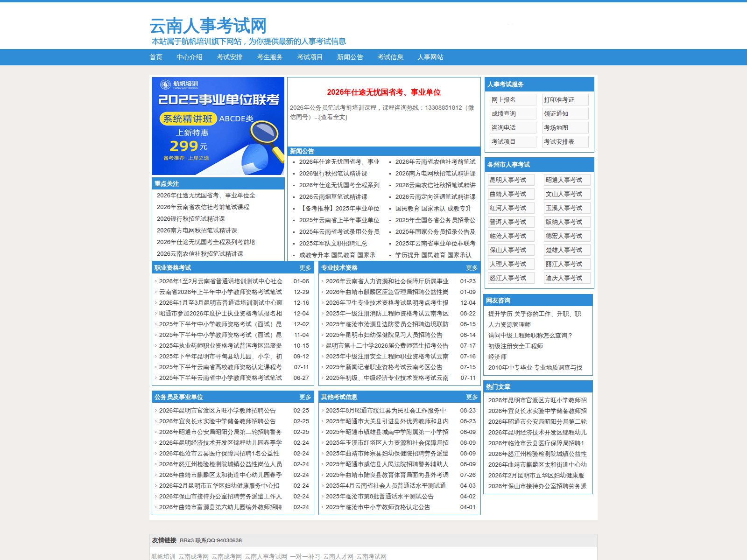Open 玉溪人事考试 city link
The height and width of the screenshot is (560, 747).
click(567, 208)
